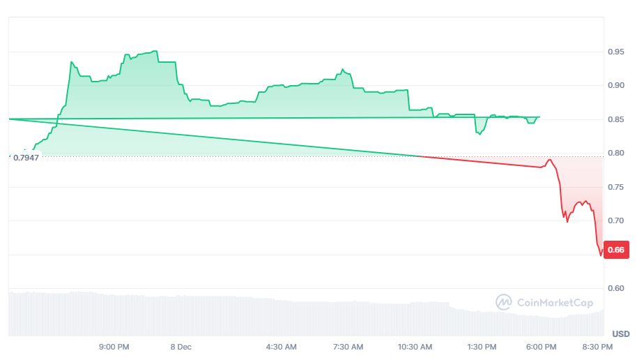Click the USD currency label

(x=620, y=334)
